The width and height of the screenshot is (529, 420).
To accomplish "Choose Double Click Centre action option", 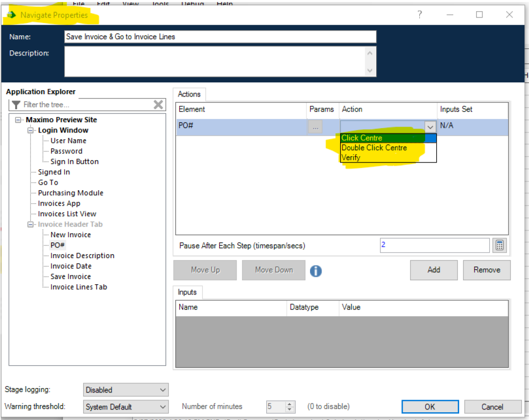I will tap(388, 148).
